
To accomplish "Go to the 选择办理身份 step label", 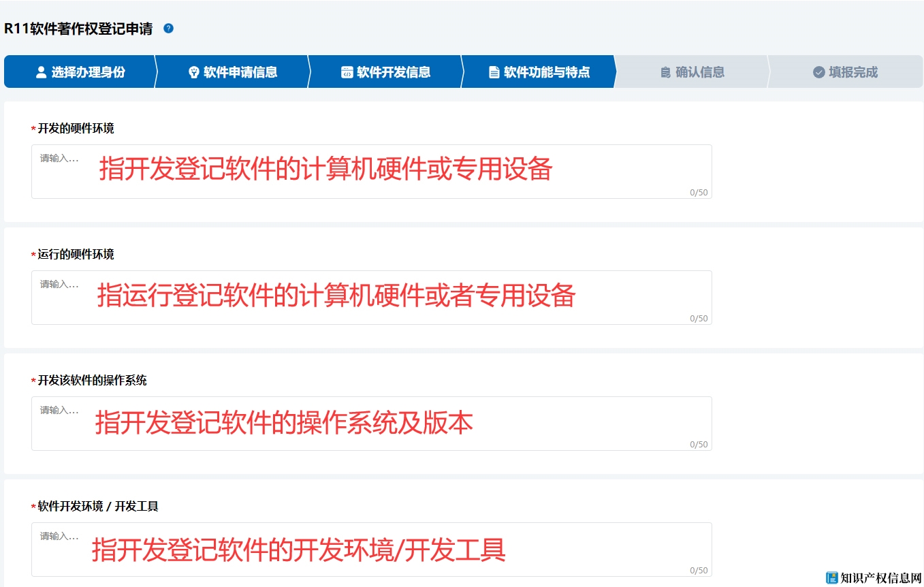I will [89, 72].
